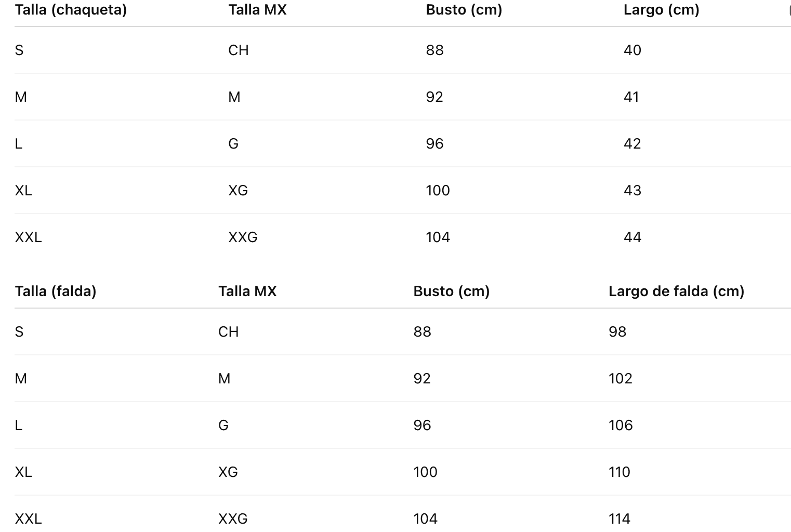
Task: Select the "Largo de falda (cm)" header
Action: click(676, 291)
